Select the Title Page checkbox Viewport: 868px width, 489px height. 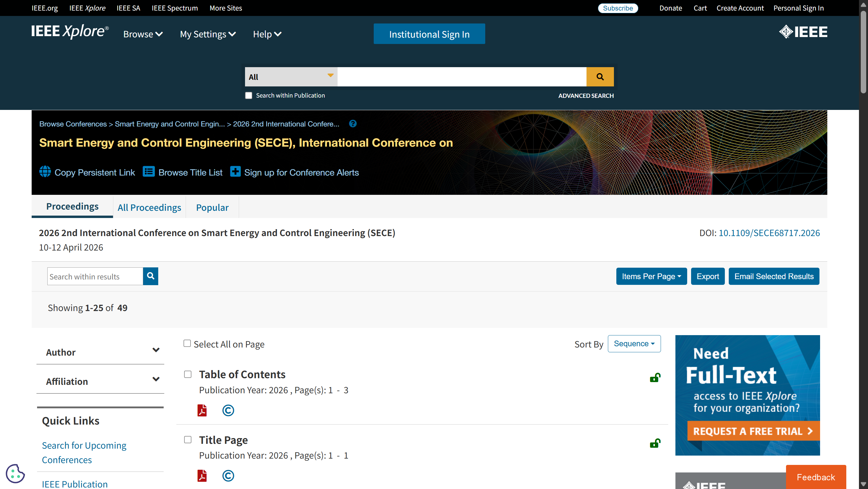[188, 440]
